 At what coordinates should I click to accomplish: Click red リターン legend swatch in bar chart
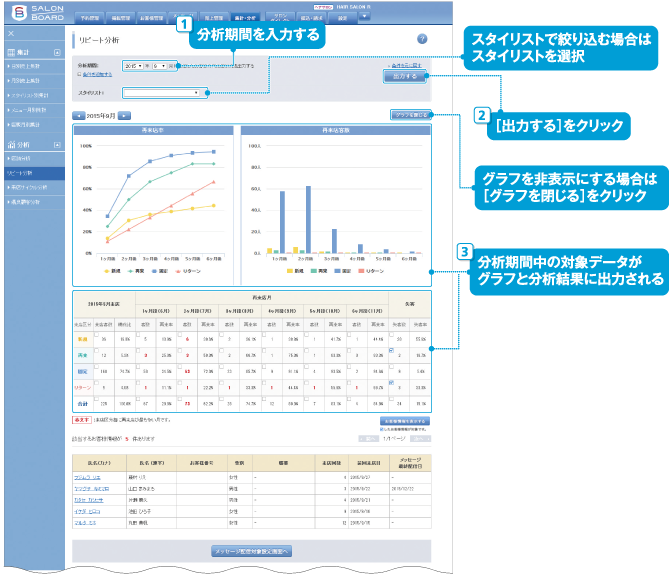coord(361,271)
